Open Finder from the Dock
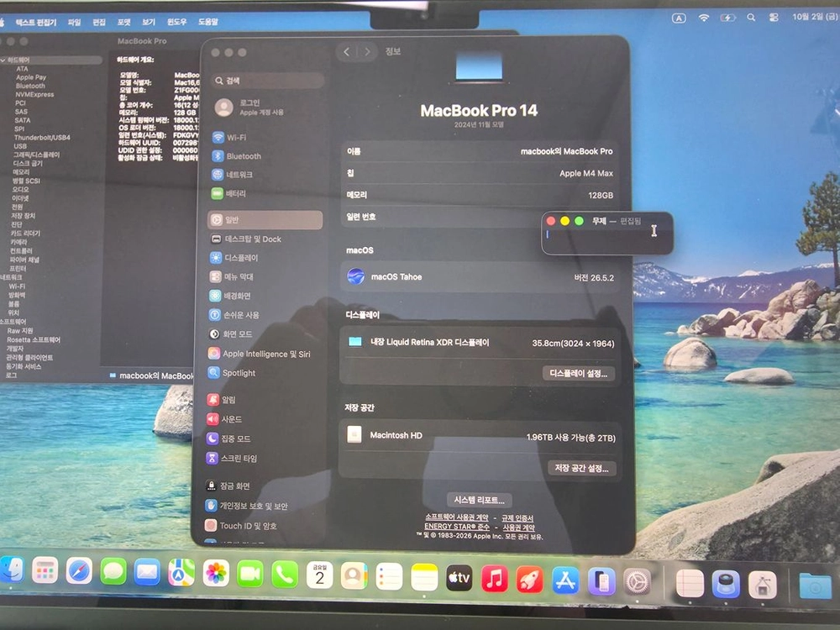The image size is (840, 630). [11, 570]
